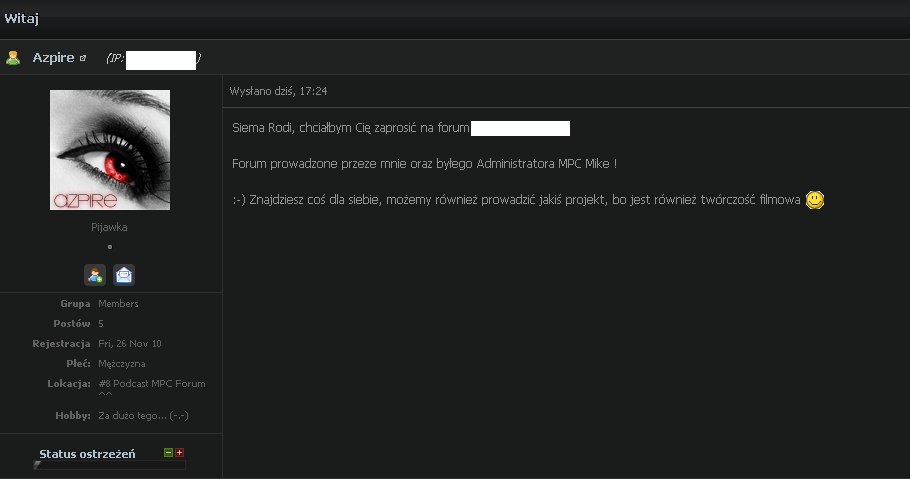Click the post count value '5'

tap(101, 323)
